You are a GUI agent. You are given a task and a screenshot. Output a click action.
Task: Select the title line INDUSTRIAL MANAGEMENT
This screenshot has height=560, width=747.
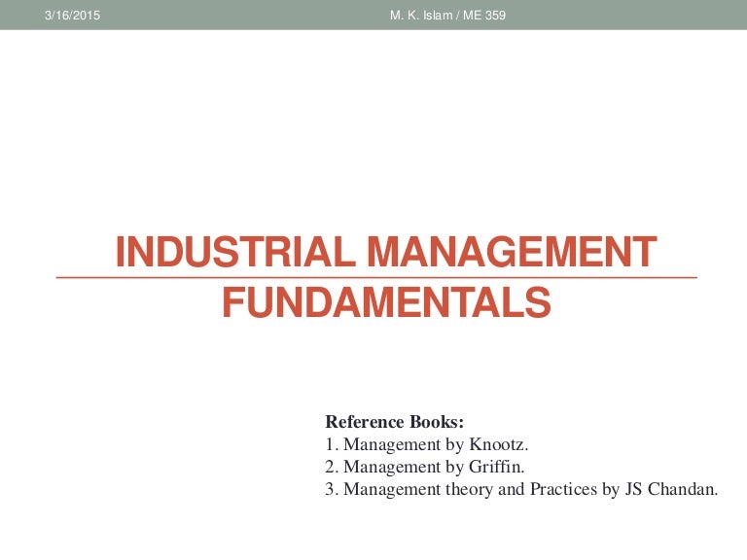coord(386,251)
